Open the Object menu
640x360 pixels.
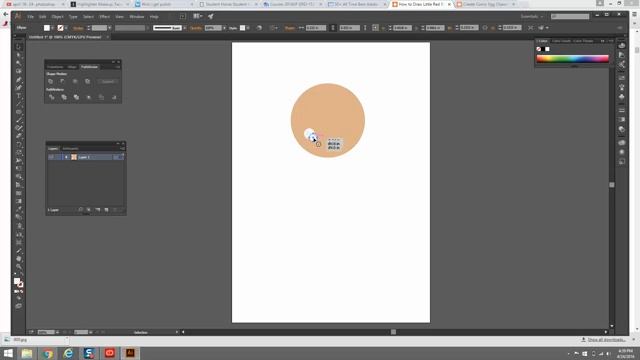[57, 17]
